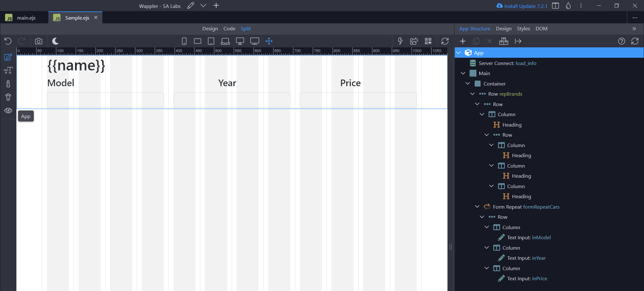The width and height of the screenshot is (644, 291).
Task: Click the help question mark icon
Action: pyautogui.click(x=621, y=41)
